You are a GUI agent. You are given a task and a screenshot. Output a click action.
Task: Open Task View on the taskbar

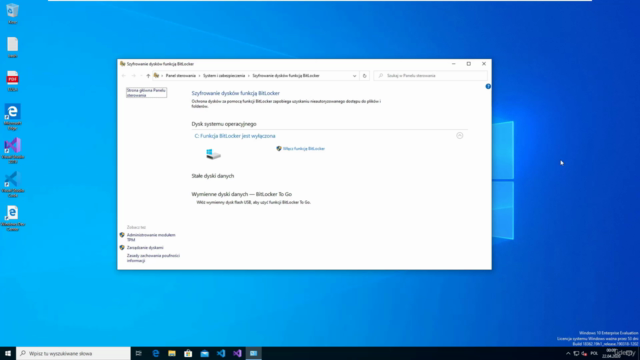tap(139, 353)
